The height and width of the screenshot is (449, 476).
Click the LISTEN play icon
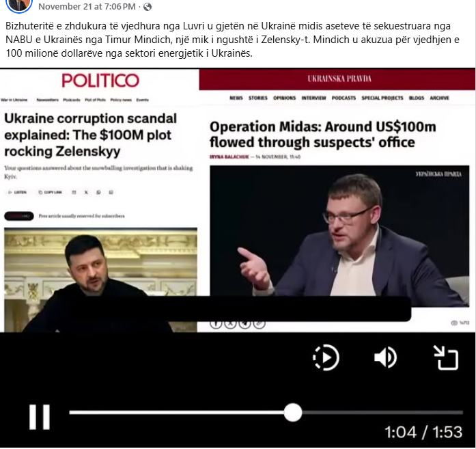[17, 192]
